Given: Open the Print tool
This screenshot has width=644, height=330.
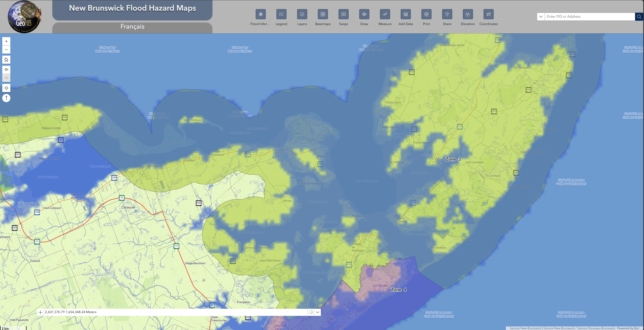Looking at the screenshot, I should 426,14.
